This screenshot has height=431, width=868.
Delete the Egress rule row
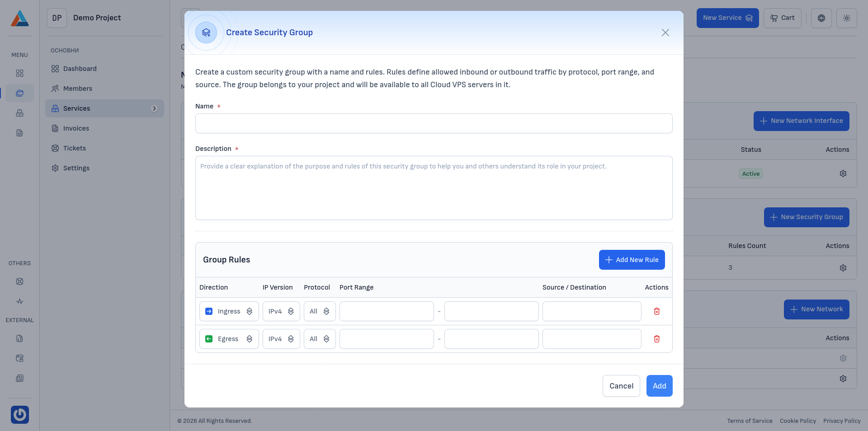(656, 339)
